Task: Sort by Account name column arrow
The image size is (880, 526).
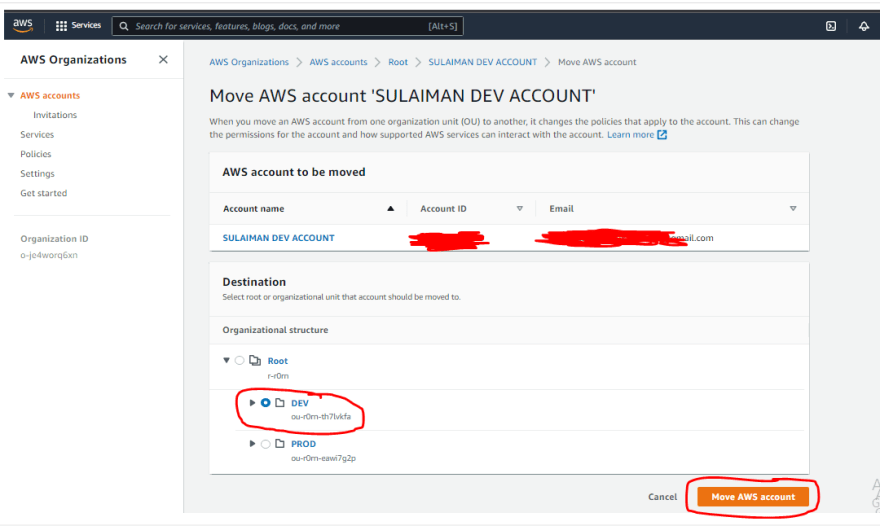Action: tap(391, 209)
